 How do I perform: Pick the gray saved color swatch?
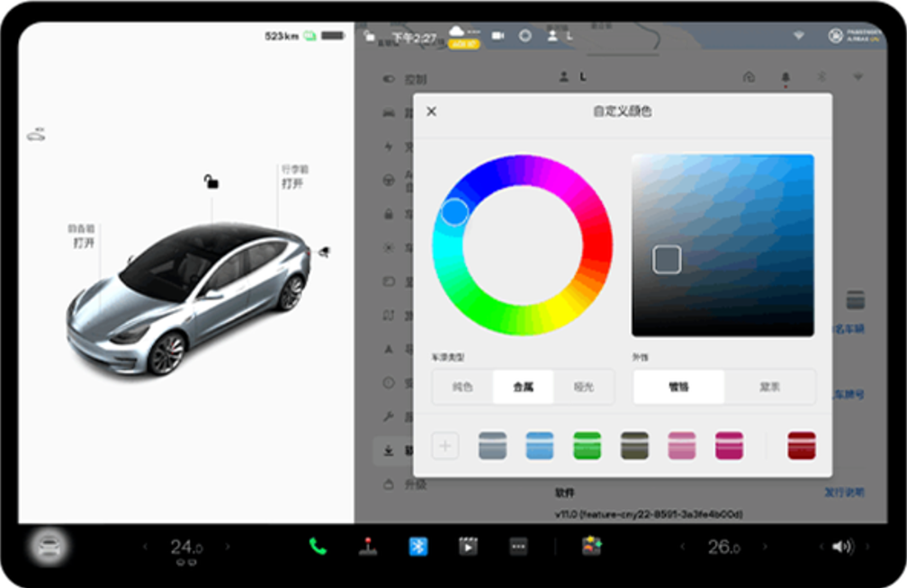[x=493, y=446]
